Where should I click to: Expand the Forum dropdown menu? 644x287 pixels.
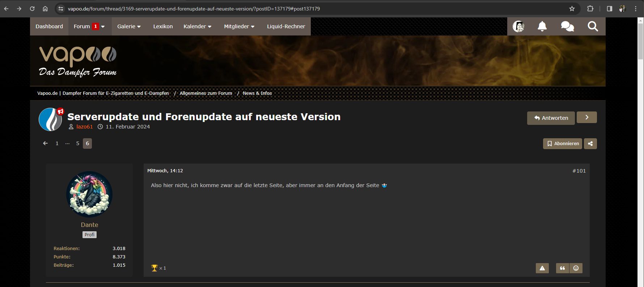click(89, 26)
